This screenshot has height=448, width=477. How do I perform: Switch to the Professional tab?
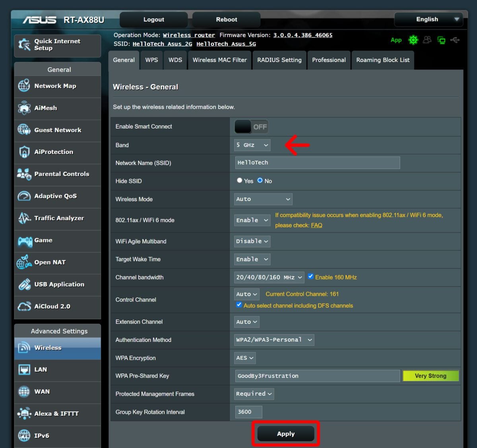click(x=329, y=60)
